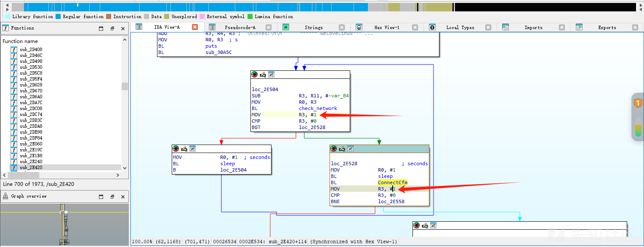Close the Hex View-1 tab
Image resolution: width=644 pixels, height=247 pixels.
point(415,27)
